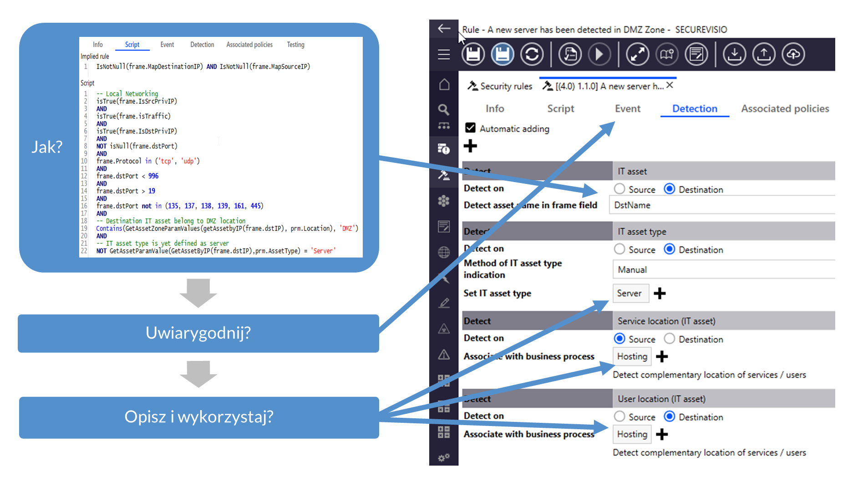Click small Detection tab in left panel
Screen dimensions: 868x487
[202, 45]
